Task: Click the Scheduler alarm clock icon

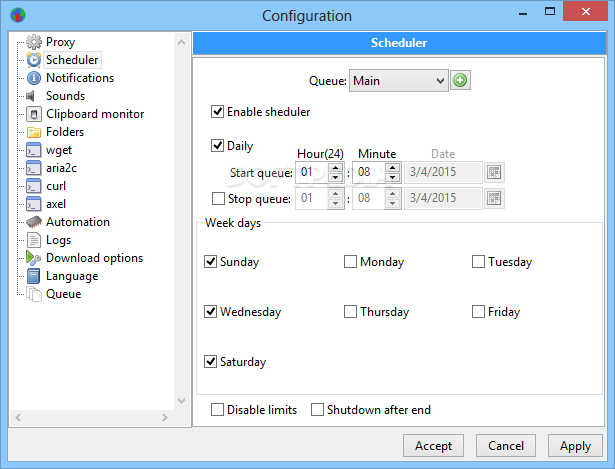Action: (34, 60)
